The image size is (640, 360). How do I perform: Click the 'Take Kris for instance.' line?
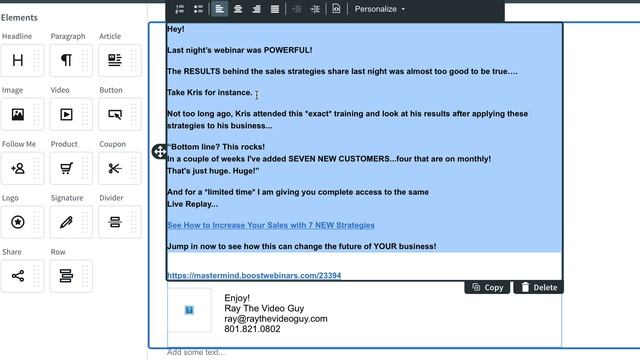pyautogui.click(x=210, y=93)
